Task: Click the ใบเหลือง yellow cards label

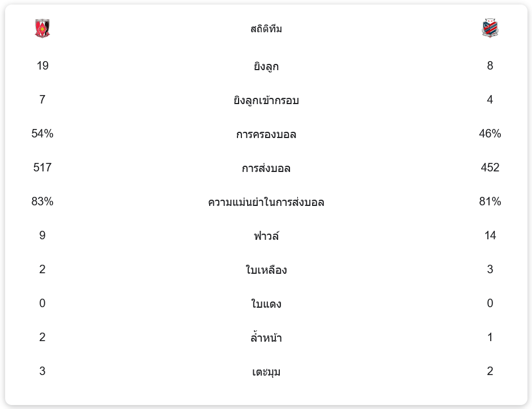Action: coord(266,270)
